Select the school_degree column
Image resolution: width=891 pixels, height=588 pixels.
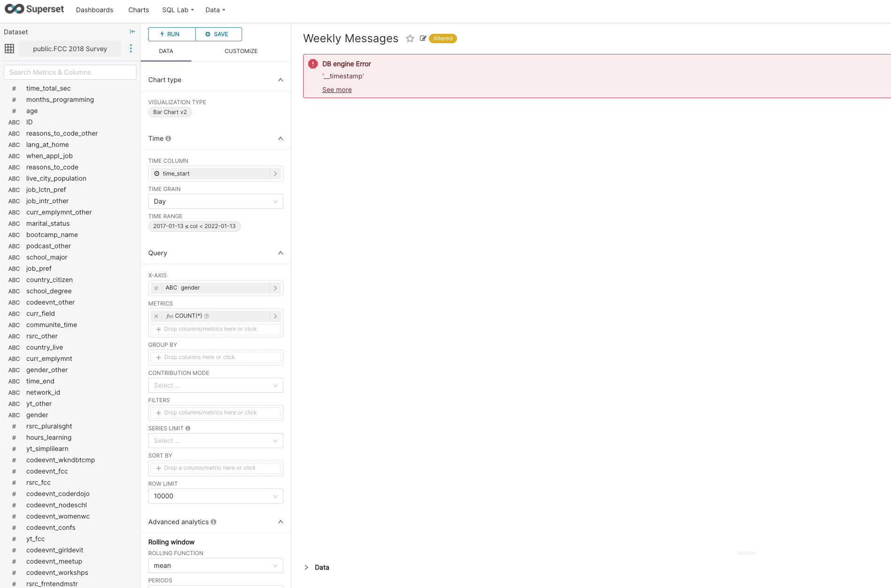click(x=49, y=291)
